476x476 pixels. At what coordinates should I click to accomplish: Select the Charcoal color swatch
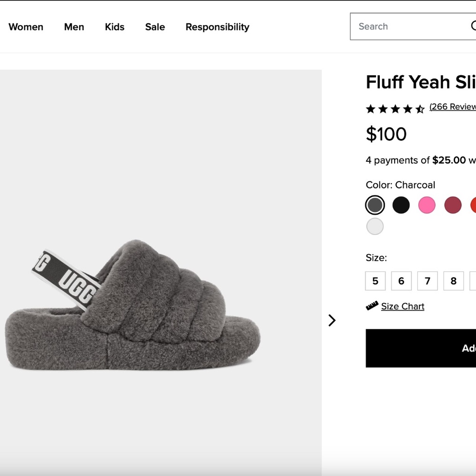pos(375,205)
